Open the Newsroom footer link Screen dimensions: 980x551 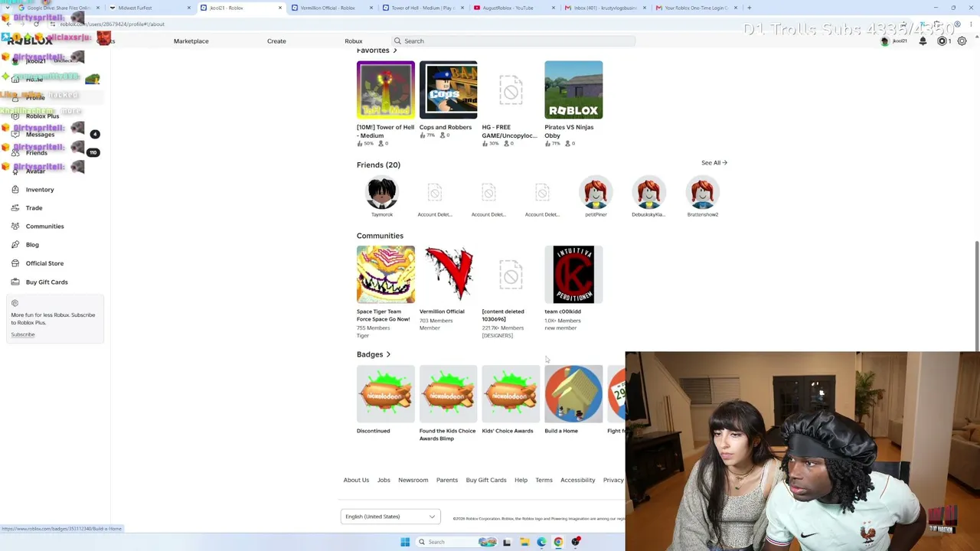[413, 480]
